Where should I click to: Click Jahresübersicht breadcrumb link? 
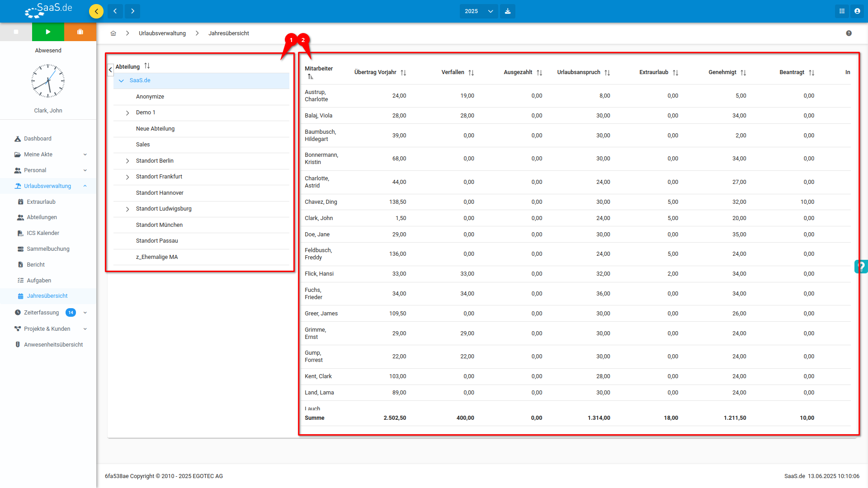pyautogui.click(x=229, y=33)
